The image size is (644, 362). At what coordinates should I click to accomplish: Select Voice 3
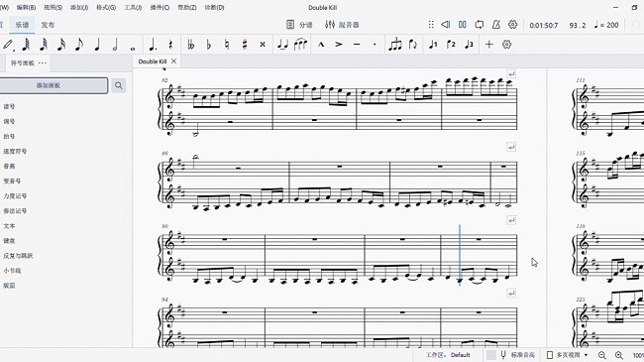point(469,45)
